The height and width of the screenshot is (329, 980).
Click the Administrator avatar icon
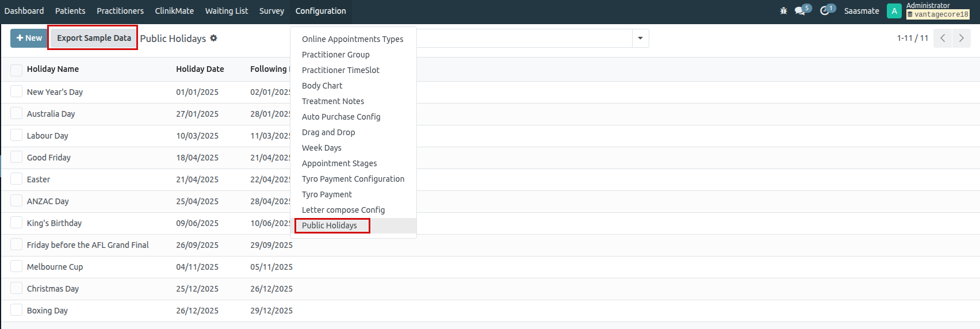coord(894,11)
